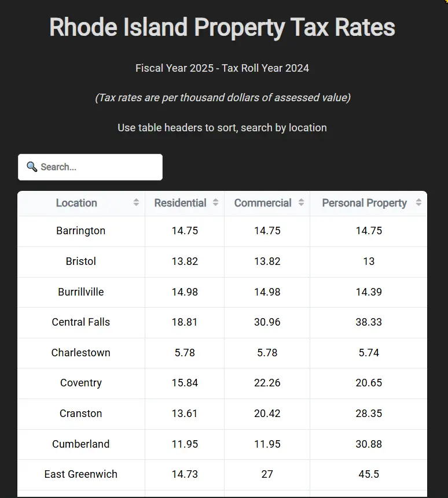
Task: Click Central Falls commercial rate 30.96
Action: pos(267,322)
